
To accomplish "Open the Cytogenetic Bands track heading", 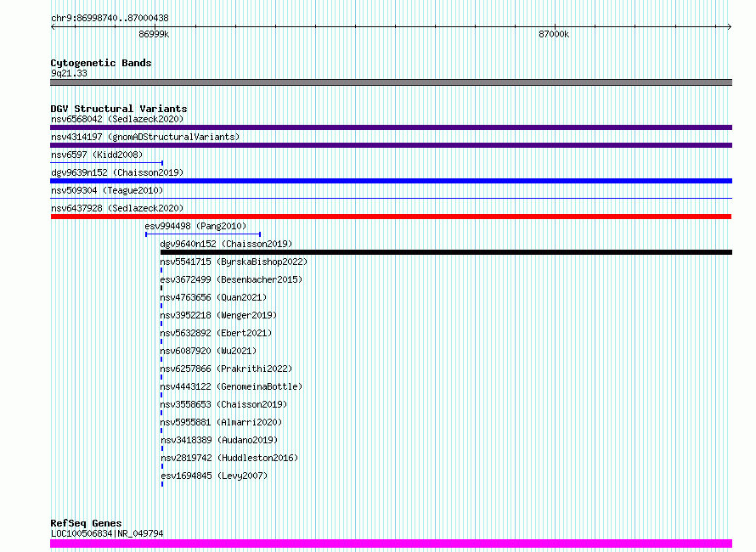I will pyautogui.click(x=101, y=63).
